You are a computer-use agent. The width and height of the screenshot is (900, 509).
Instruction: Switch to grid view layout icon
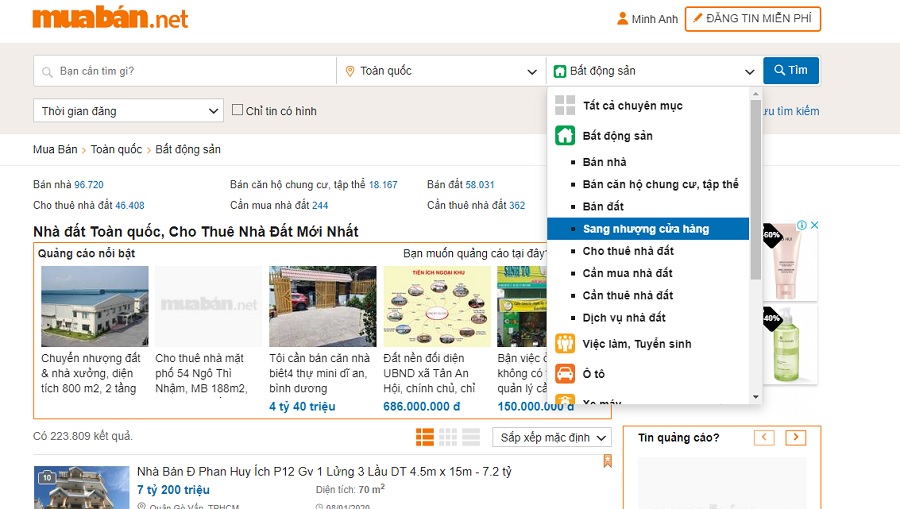[448, 437]
